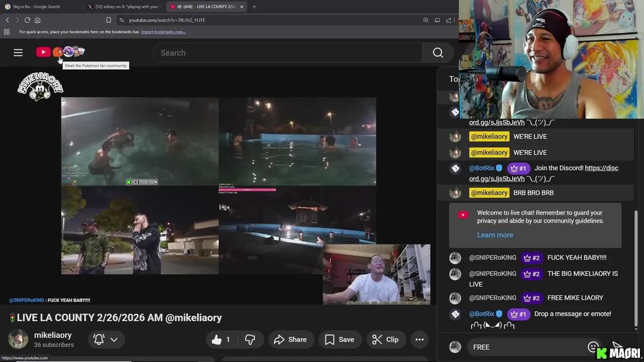Screen dimensions: 644x362
Task: Click the #1 crown badge beside Join the Discord
Action: pyautogui.click(x=518, y=168)
